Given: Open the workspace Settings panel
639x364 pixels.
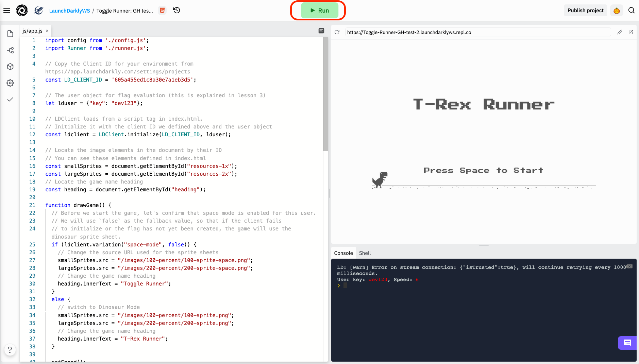Looking at the screenshot, I should point(10,83).
